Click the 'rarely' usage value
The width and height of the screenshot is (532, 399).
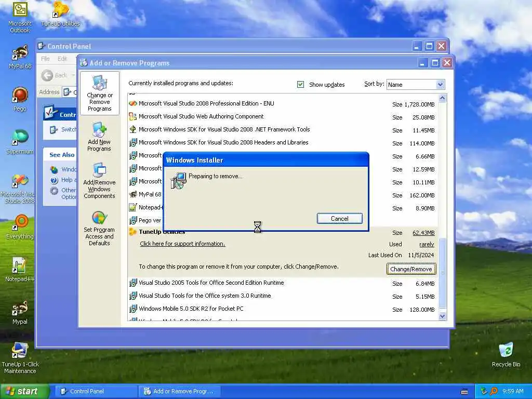pos(427,244)
